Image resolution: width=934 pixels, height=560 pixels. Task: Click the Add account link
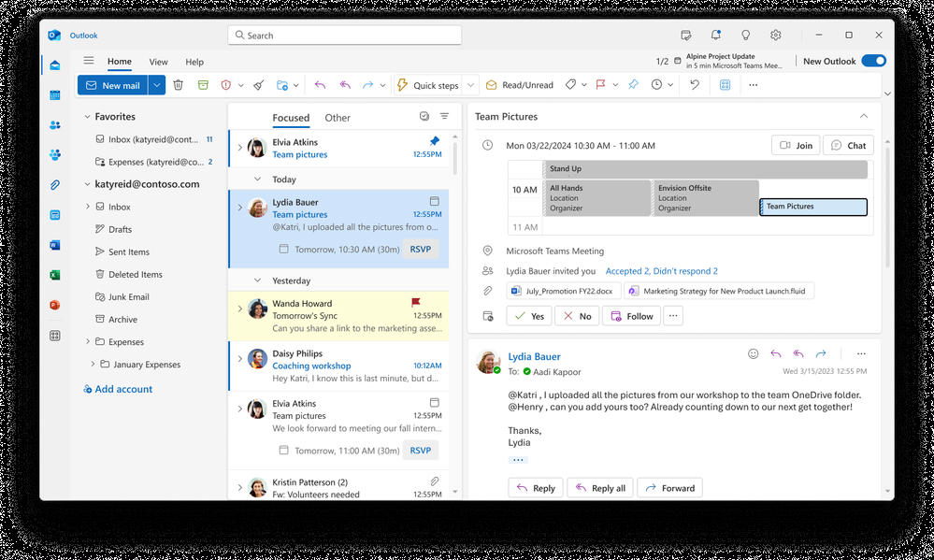118,389
